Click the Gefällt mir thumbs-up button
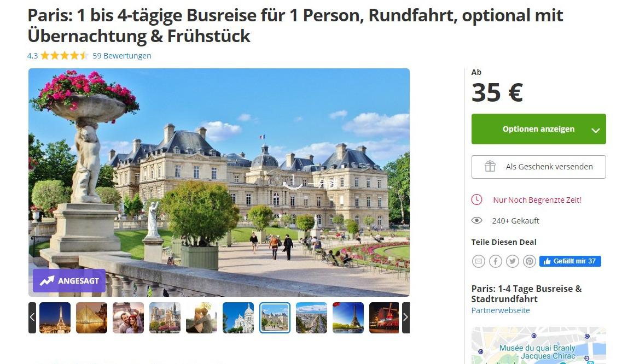622x364 pixels. click(x=570, y=261)
